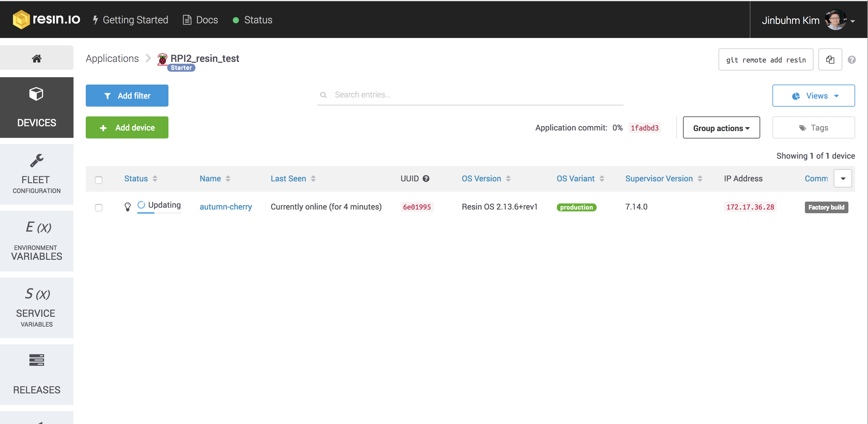Sort by OS Variant column arrows
Viewport: 868px width, 424px height.
[602, 179]
